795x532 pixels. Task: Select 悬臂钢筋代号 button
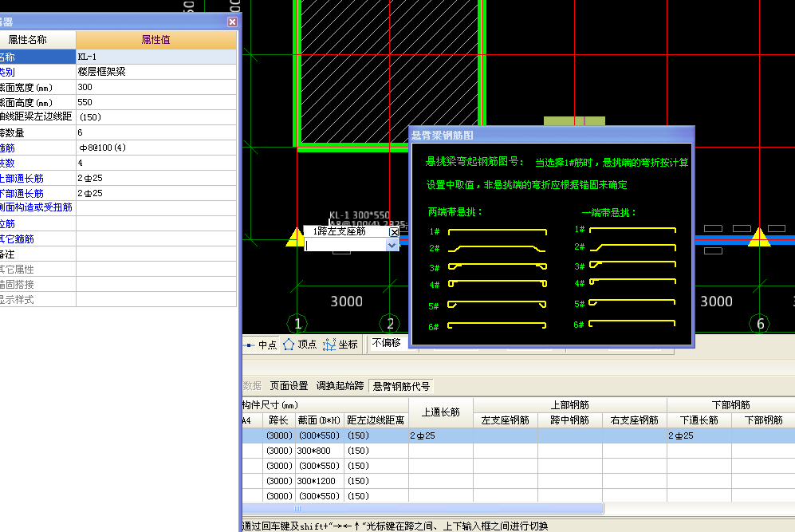tap(401, 387)
